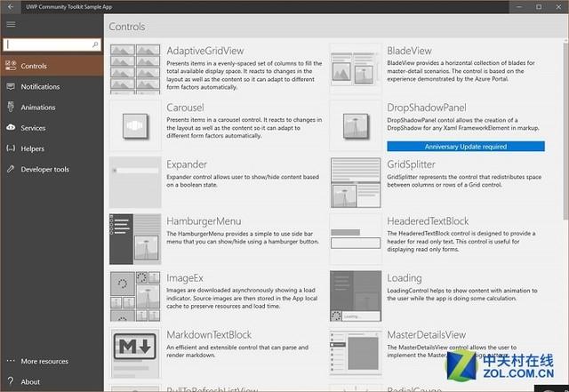Focus the sidebar search text box
Image resolution: width=569 pixels, height=392 pixels.
coord(48,44)
